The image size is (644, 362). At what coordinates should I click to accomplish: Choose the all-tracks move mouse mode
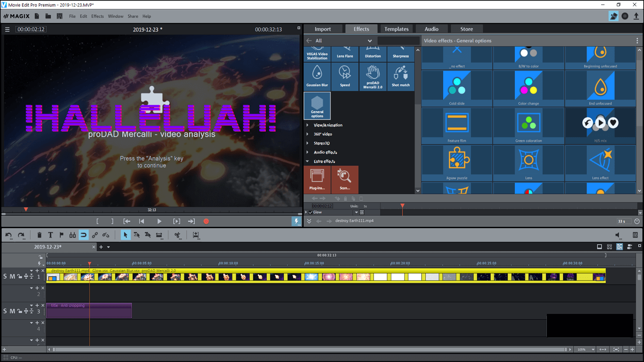(148, 235)
